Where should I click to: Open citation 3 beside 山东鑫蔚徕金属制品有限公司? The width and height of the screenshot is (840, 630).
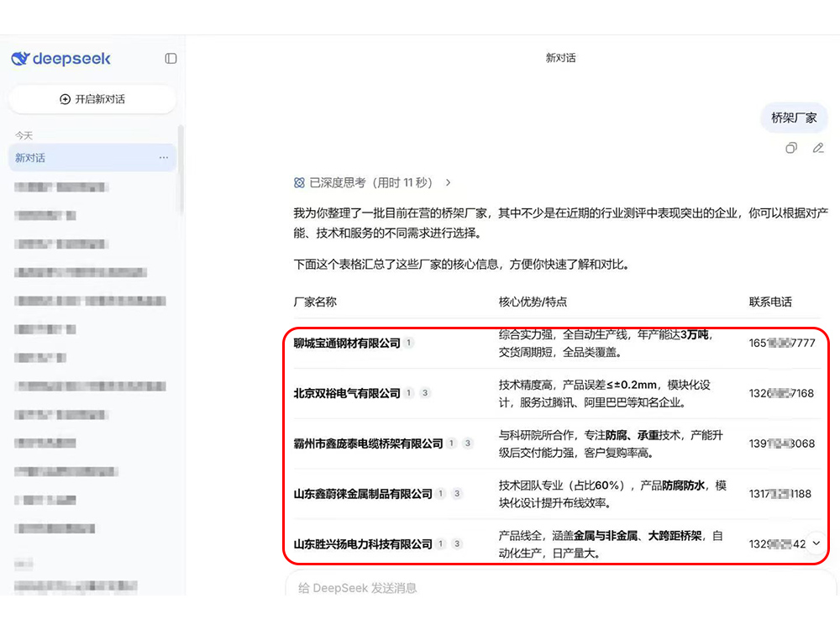pyautogui.click(x=457, y=494)
